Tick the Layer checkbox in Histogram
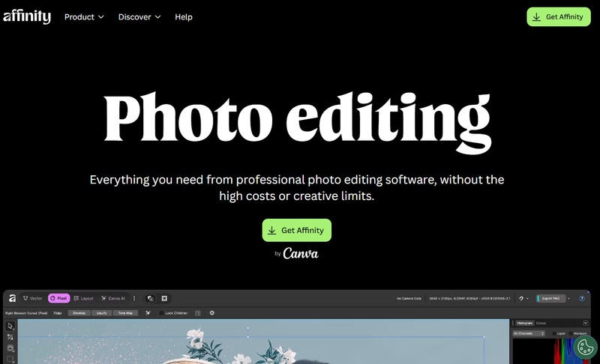The image size is (600, 364). click(554, 334)
